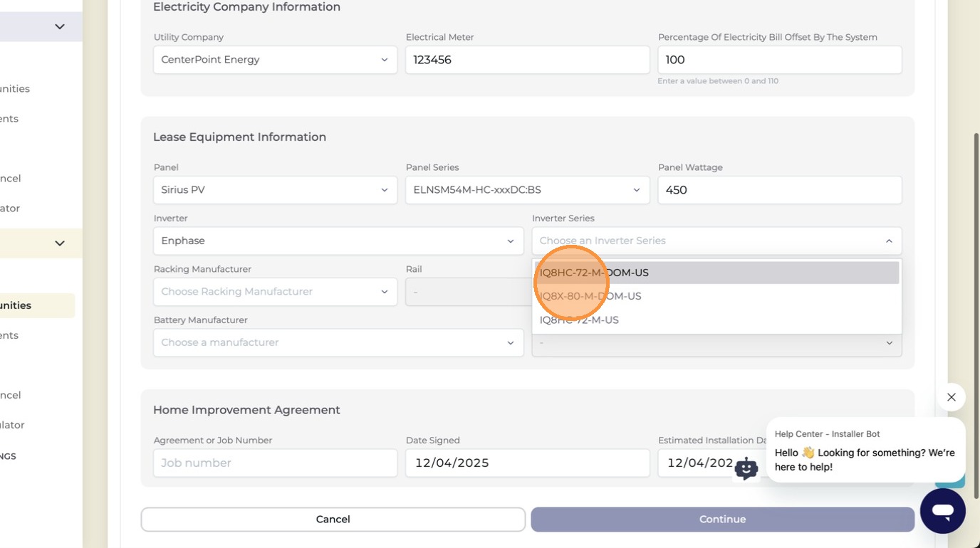Focus the Agreement or Job Number field
Image resolution: width=980 pixels, height=548 pixels.
pos(275,463)
